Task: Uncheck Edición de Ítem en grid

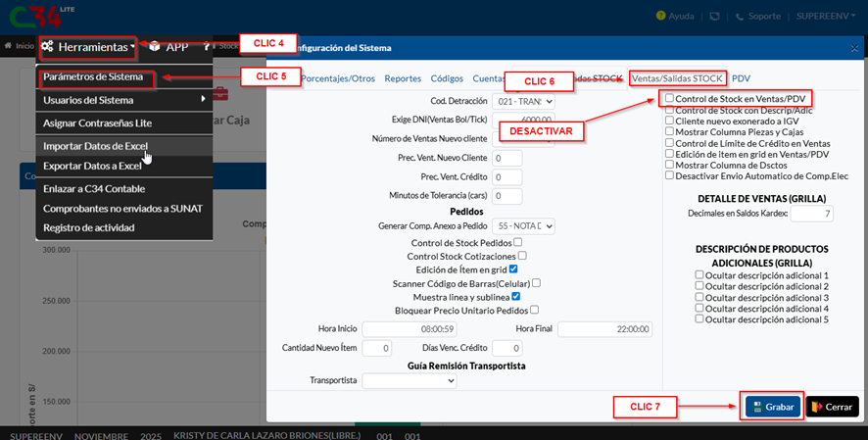Action: 513,269
